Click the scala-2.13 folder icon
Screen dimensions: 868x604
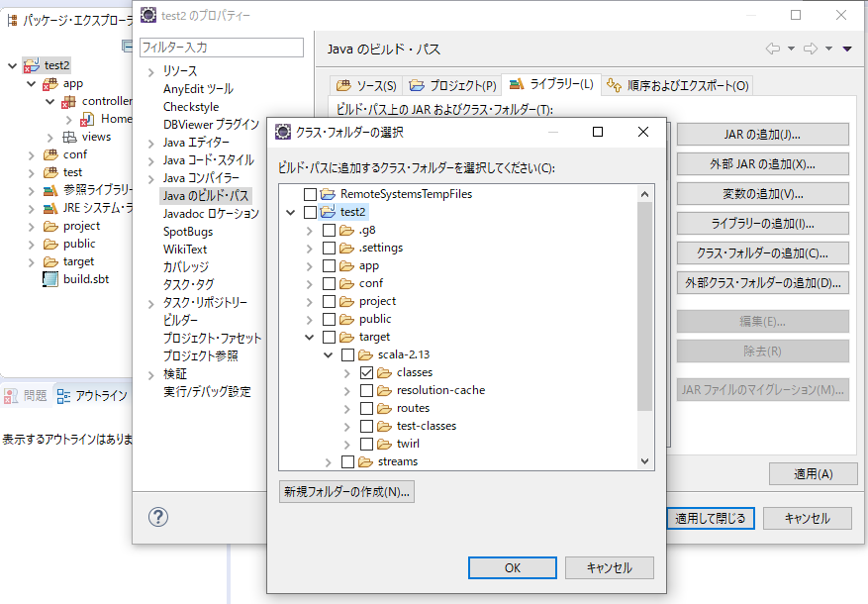tap(366, 354)
